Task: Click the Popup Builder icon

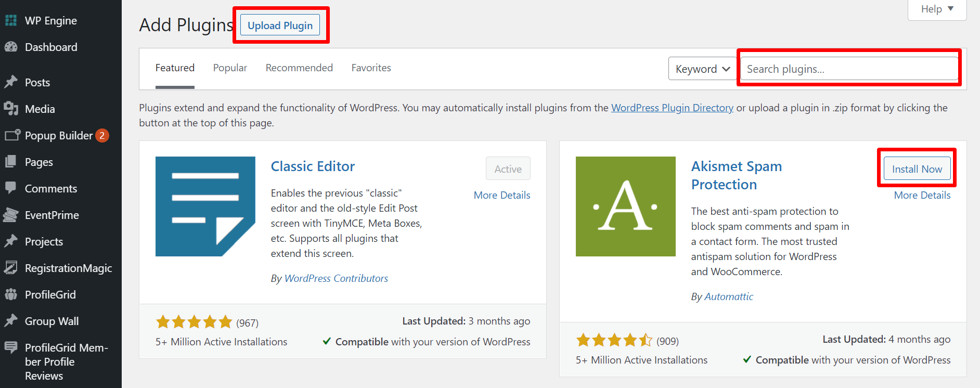Action: (x=12, y=135)
